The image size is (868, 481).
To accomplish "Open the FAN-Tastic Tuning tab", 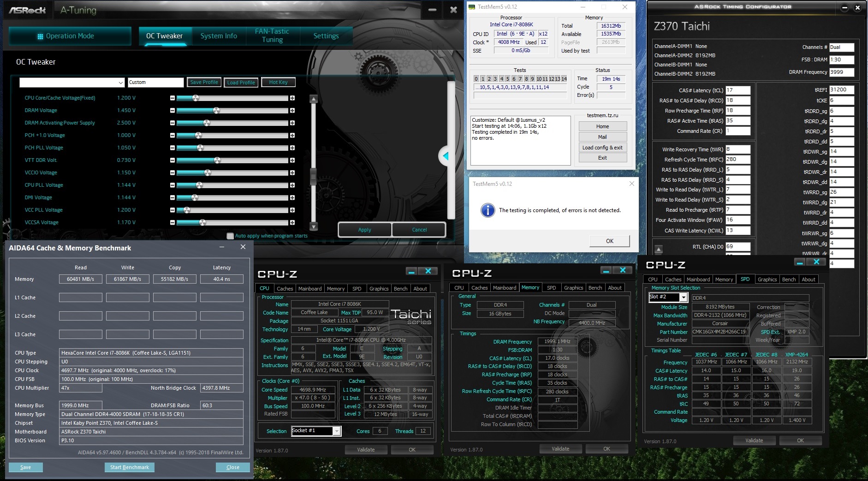I will [x=272, y=36].
